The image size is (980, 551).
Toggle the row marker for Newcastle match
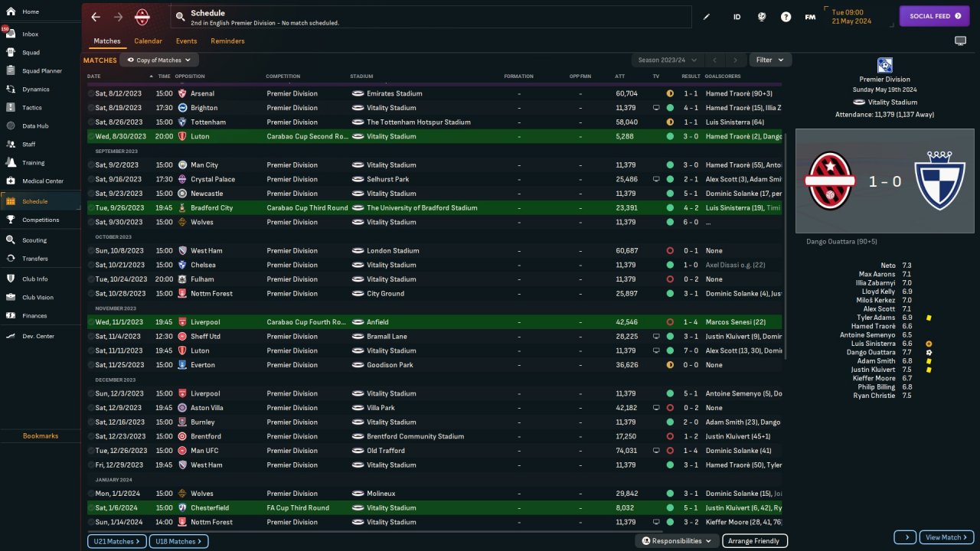point(91,194)
